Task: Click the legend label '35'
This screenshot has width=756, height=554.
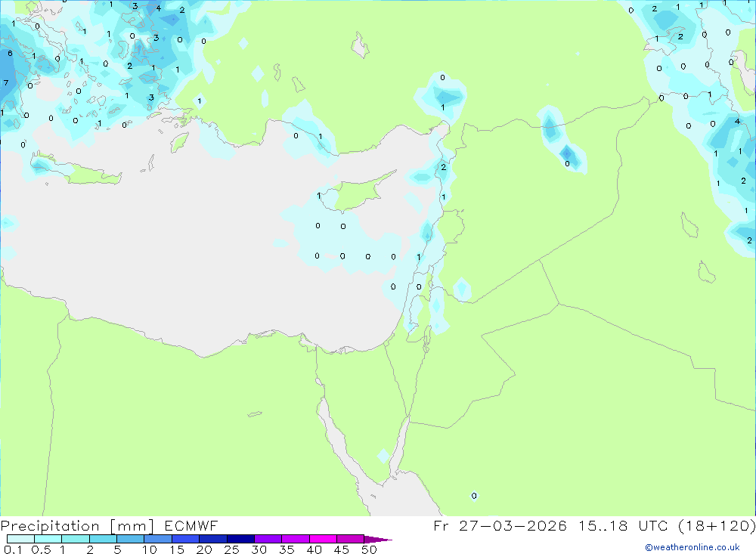Action: pyautogui.click(x=287, y=549)
